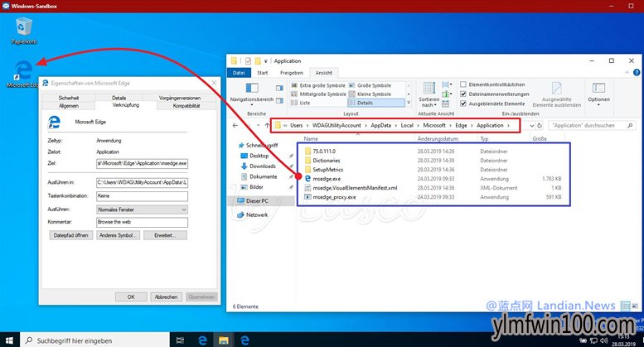Image resolution: width=644 pixels, height=347 pixels.
Task: Select the Microsoft Edge desktop shortcut
Action: pos(23,74)
